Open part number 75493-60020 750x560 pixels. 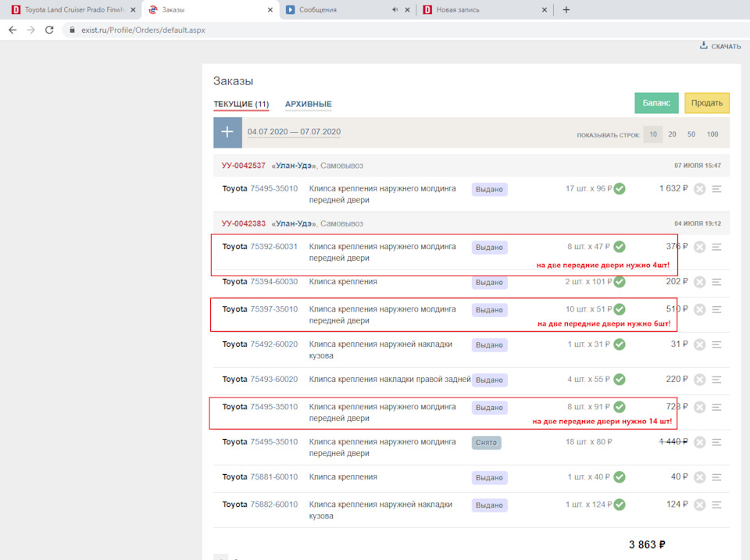pyautogui.click(x=273, y=380)
